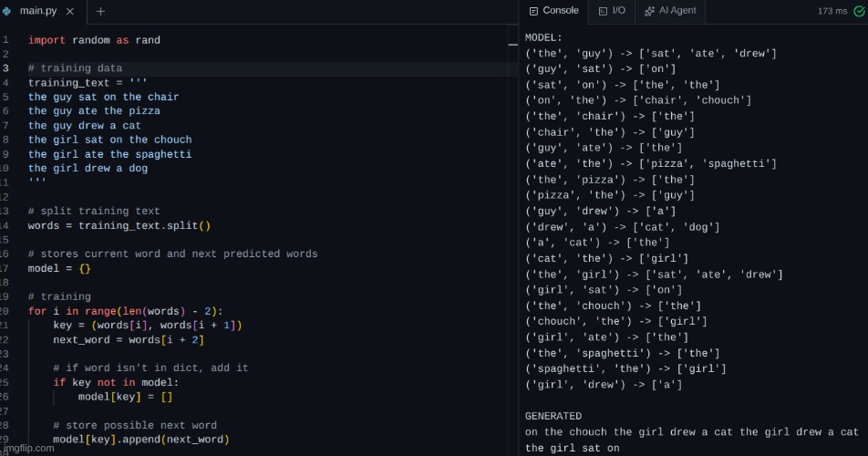Image resolution: width=868 pixels, height=456 pixels.
Task: Switch to the Console tab
Action: (x=553, y=11)
